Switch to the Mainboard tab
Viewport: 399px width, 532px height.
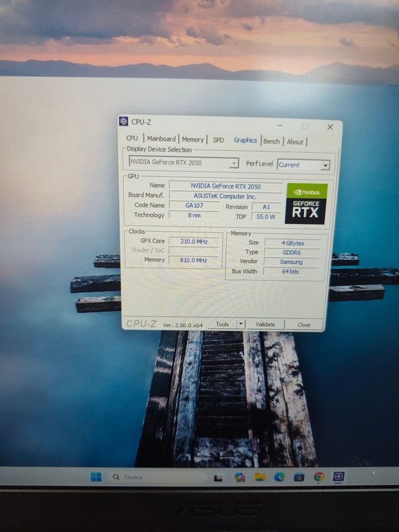[161, 139]
